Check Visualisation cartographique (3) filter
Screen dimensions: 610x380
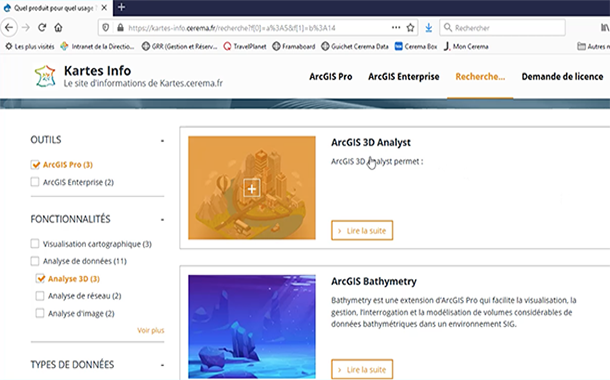pyautogui.click(x=35, y=244)
